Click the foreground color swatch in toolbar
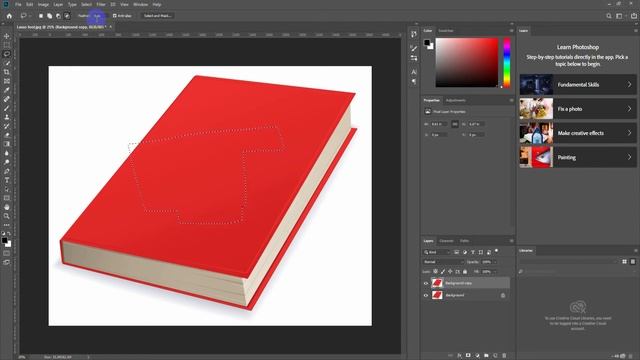This screenshot has width=640, height=360. pos(4,241)
